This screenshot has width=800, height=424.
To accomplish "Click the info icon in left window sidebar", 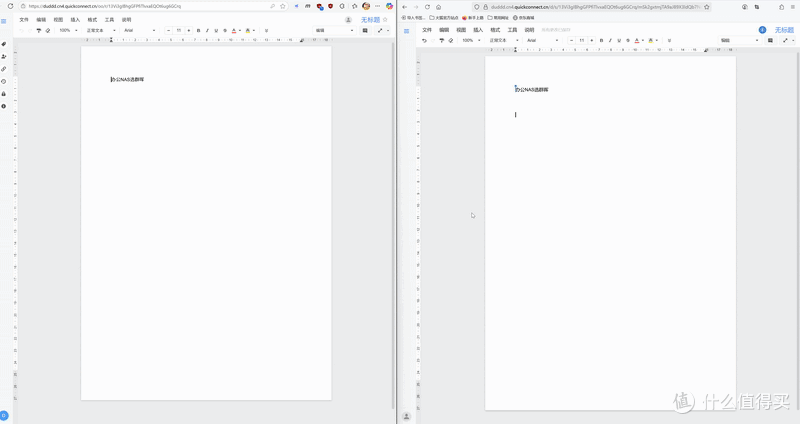I will (4, 106).
